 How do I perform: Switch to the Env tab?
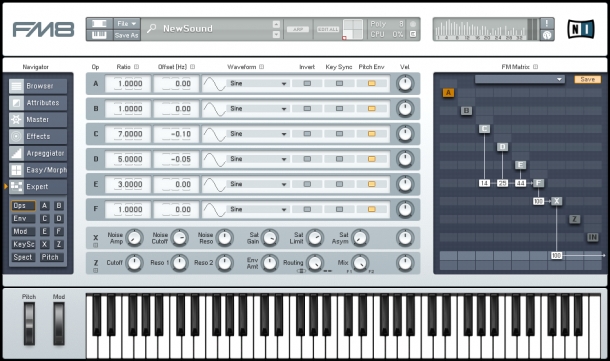23,219
